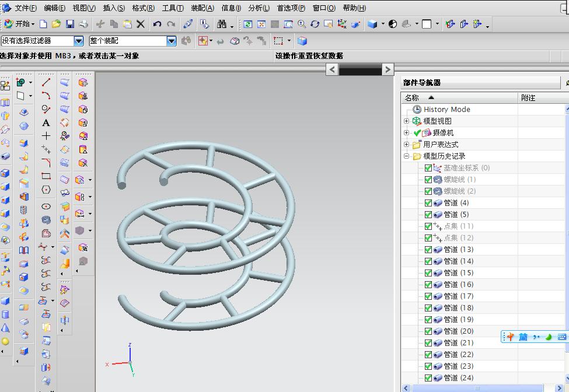Open the 分析(L) menu

pyautogui.click(x=259, y=8)
